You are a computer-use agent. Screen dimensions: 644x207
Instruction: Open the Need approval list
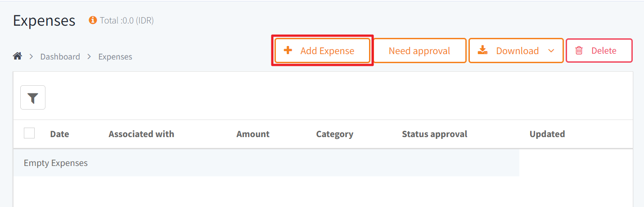tap(419, 51)
